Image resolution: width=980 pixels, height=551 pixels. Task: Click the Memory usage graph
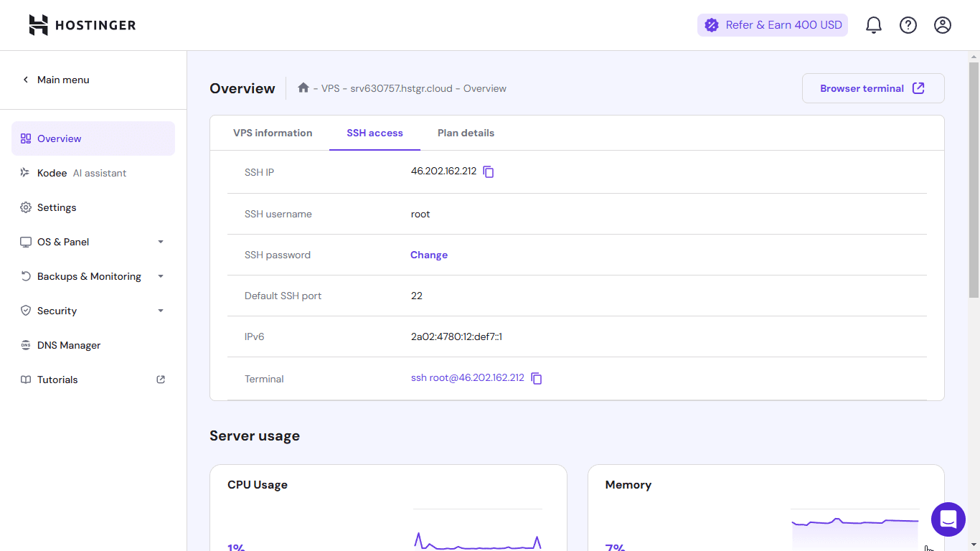tap(855, 531)
